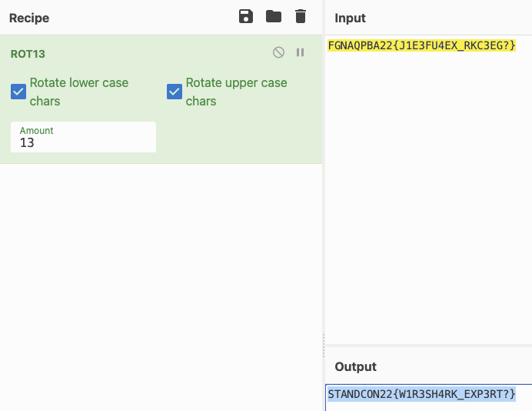Click the Input panel heading
532x411 pixels.
click(x=350, y=18)
